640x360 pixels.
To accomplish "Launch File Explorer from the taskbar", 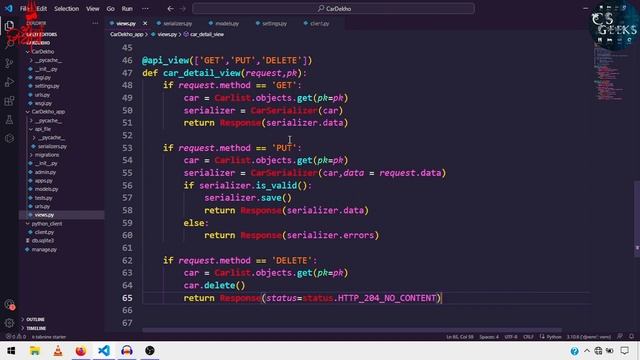I will click(x=35, y=351).
